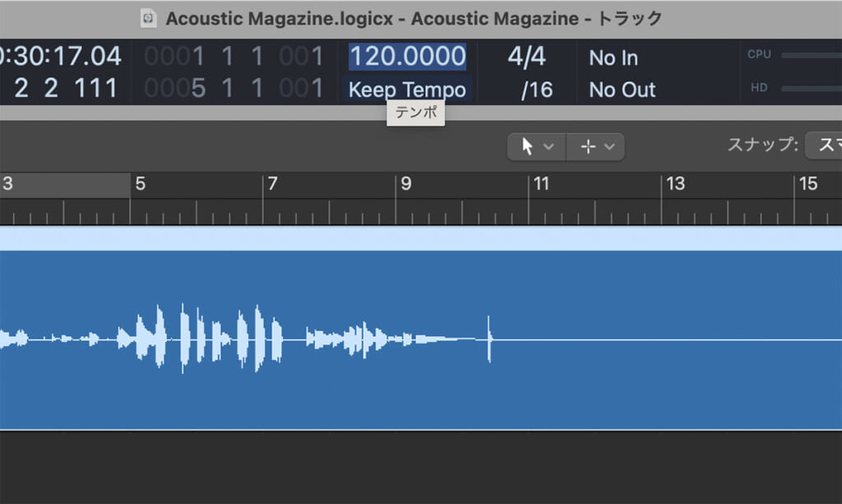Viewport: 842px width, 504px height.
Task: Open the crosshair Command-click tool menu
Action: (x=597, y=146)
